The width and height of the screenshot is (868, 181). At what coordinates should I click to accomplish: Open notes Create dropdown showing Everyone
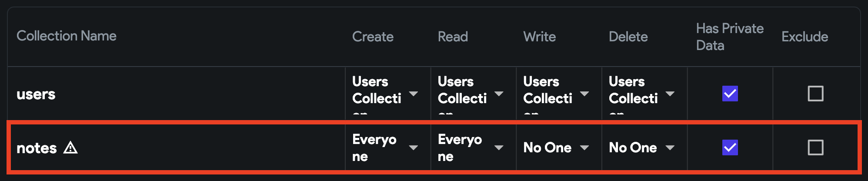pos(385,148)
